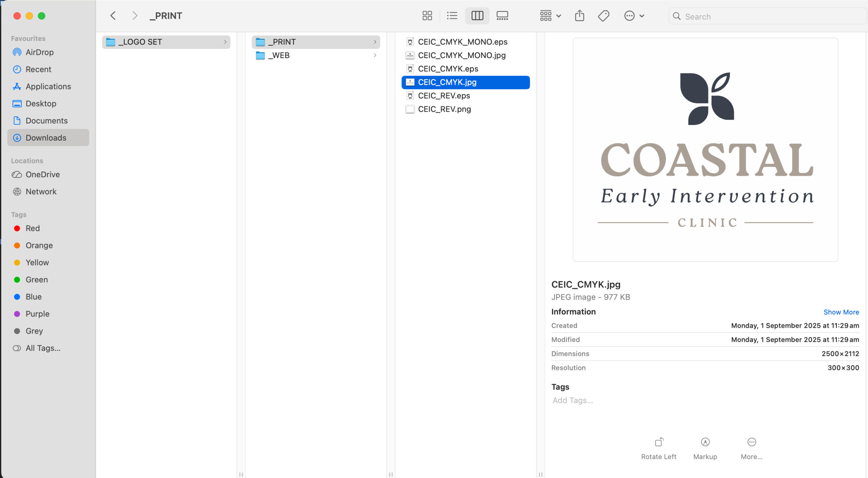Switch to list view
The width and height of the screenshot is (868, 478).
tap(452, 16)
